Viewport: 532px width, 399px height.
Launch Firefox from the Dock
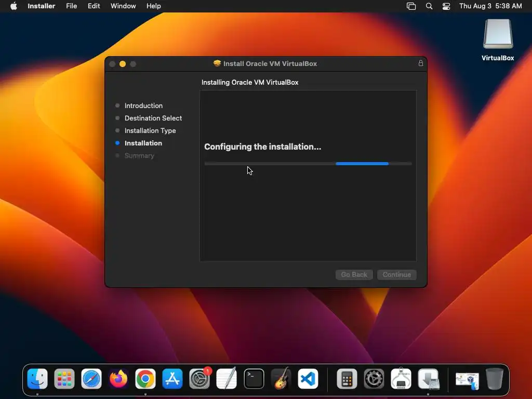118,379
